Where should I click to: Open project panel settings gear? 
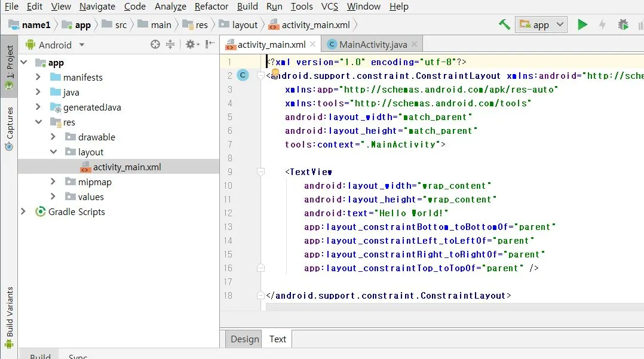[192, 44]
